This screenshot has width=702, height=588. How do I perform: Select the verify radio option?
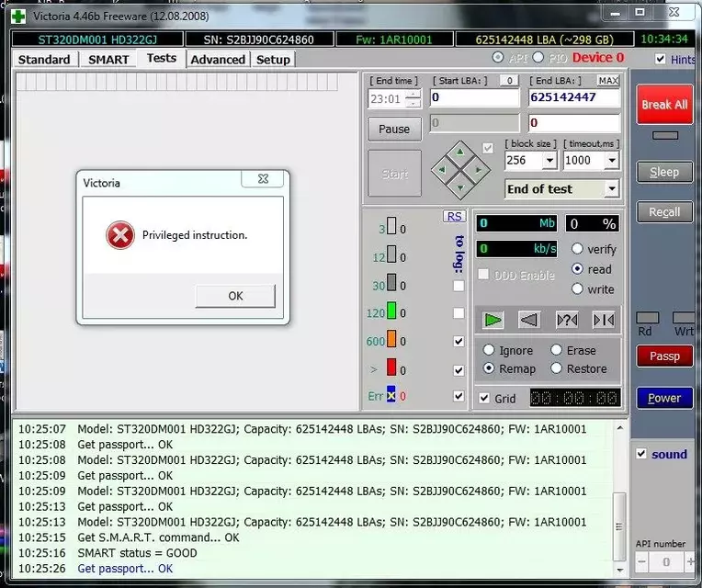(x=577, y=249)
